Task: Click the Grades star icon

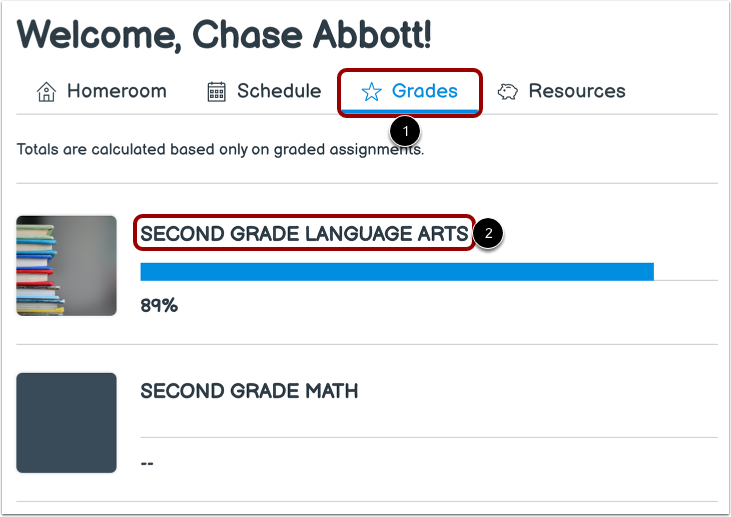Action: coord(371,92)
